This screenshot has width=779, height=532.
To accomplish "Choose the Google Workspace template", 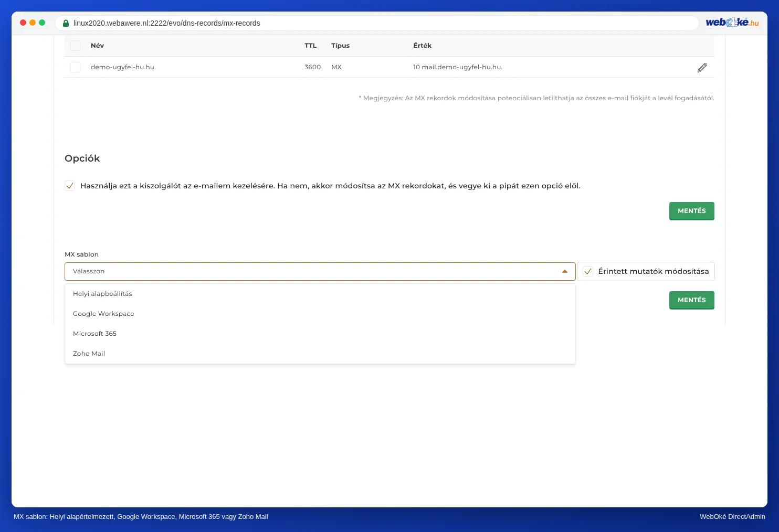I will [x=320, y=314].
